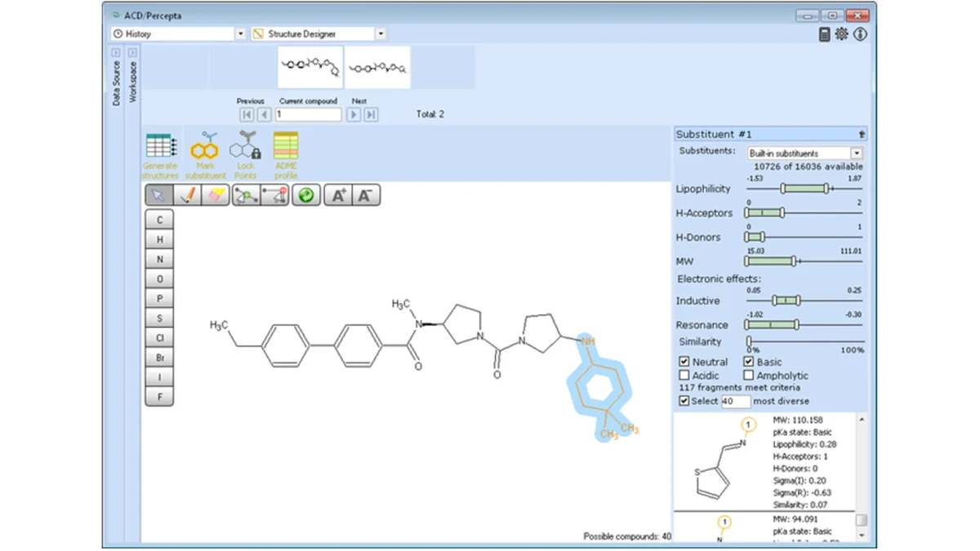Open settings via the gear icon
Screen dimensions: 980x551
point(842,34)
